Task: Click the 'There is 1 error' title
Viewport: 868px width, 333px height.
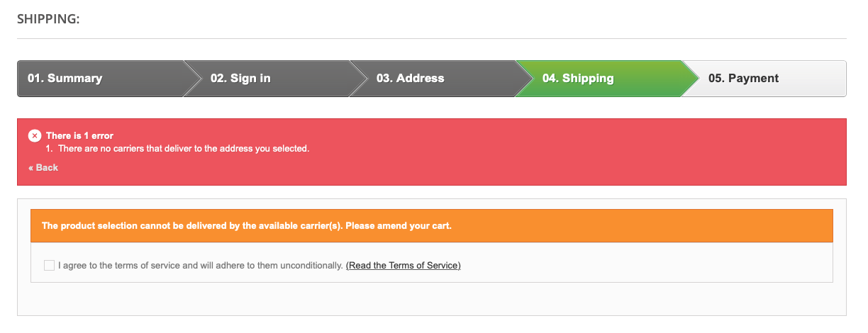Action: (79, 135)
